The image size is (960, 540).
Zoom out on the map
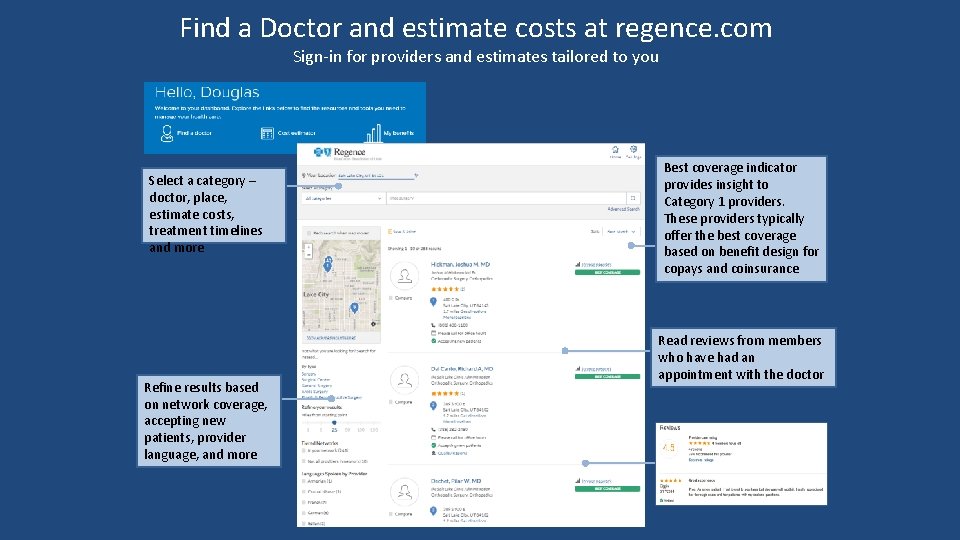(309, 253)
